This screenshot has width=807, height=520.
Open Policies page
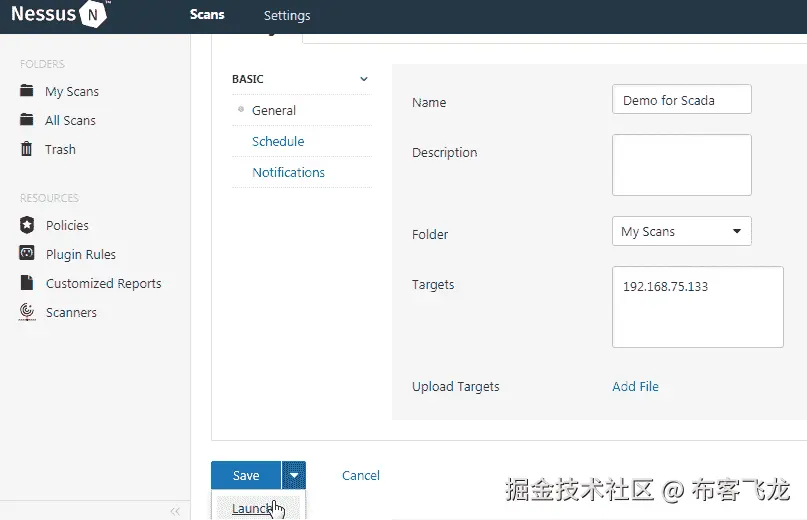67,226
